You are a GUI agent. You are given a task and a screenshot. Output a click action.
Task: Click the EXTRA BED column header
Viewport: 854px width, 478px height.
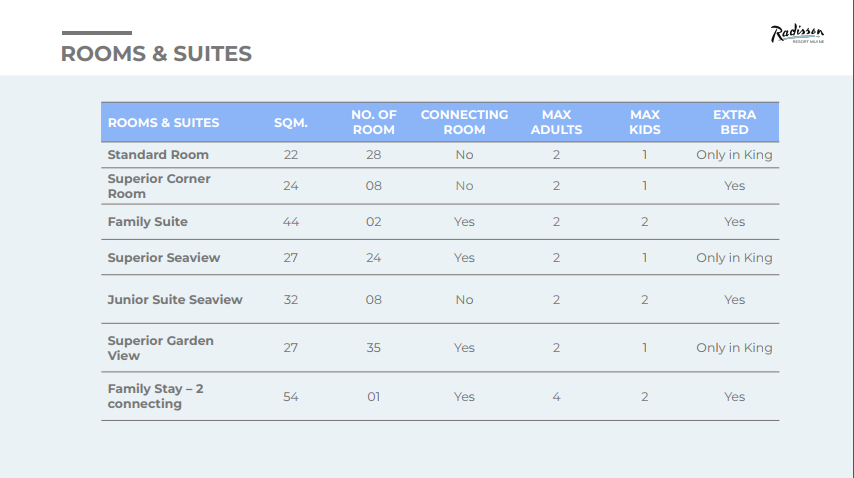[x=734, y=122]
